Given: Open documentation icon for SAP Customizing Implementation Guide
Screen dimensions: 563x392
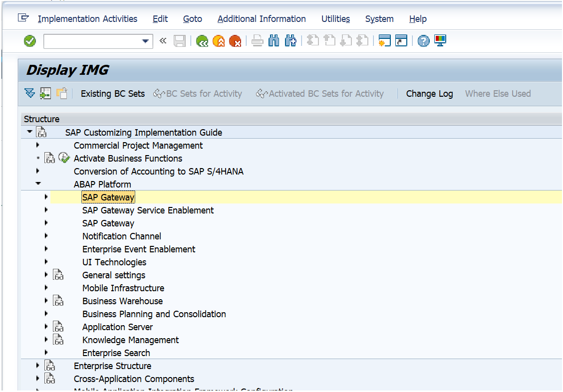Looking at the screenshot, I should click(41, 132).
